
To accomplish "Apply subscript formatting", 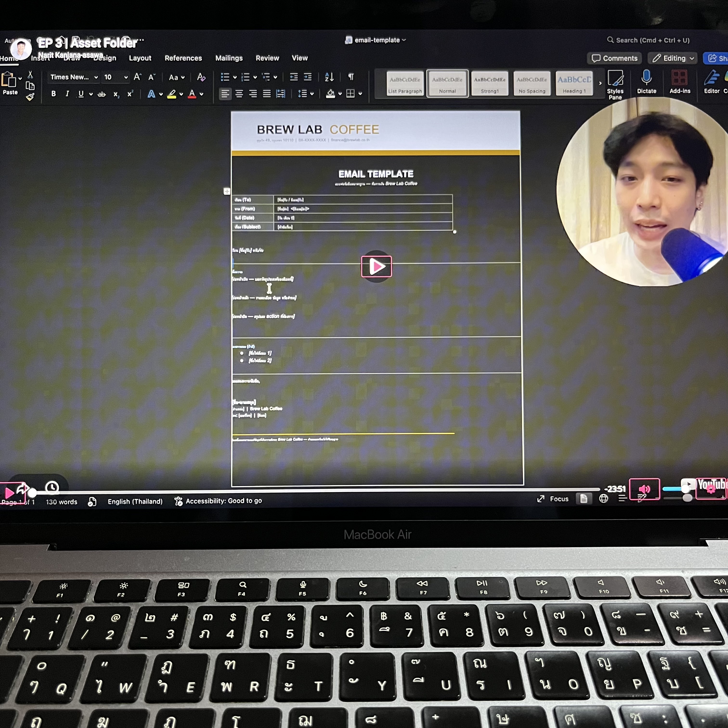I will pyautogui.click(x=117, y=94).
